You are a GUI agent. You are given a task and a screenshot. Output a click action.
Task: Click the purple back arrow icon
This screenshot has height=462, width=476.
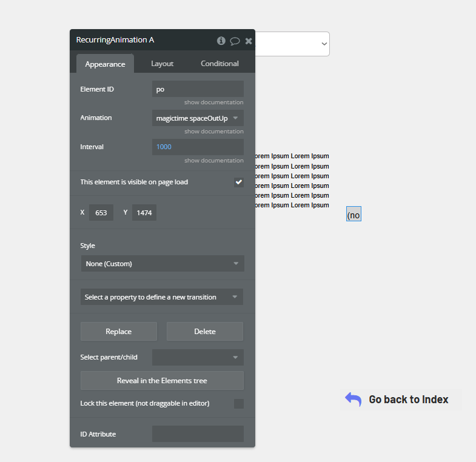[353, 399]
